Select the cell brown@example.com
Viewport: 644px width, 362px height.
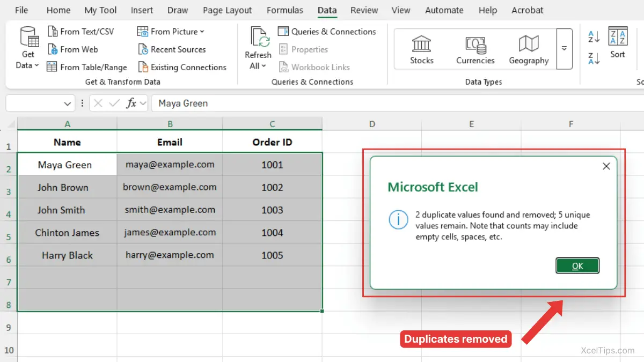(170, 187)
